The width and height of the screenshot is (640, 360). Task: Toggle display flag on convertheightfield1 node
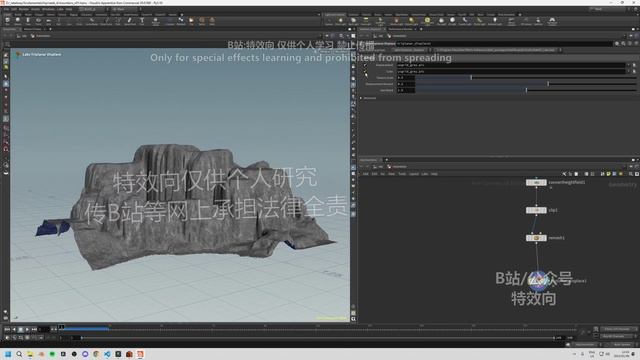(x=544, y=182)
